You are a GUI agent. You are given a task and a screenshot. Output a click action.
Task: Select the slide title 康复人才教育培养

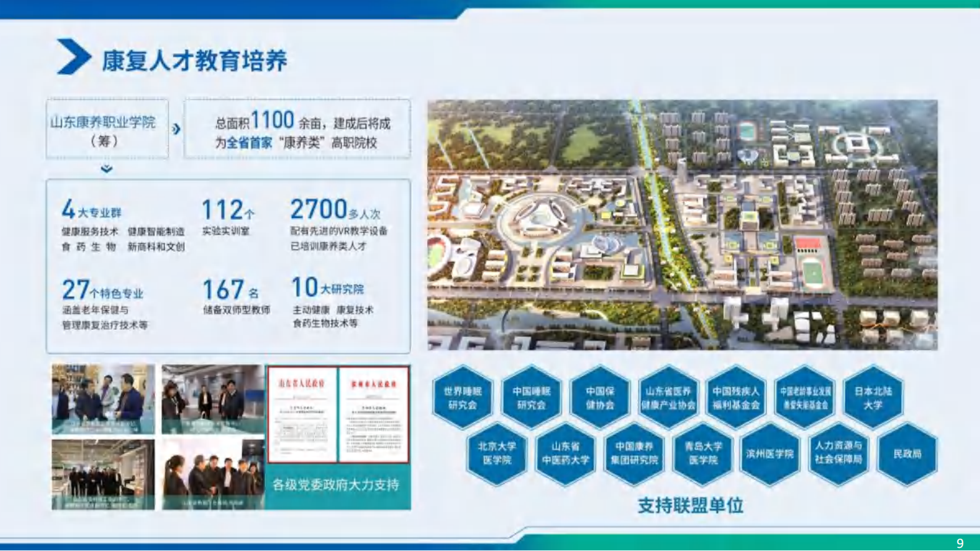pyautogui.click(x=195, y=61)
